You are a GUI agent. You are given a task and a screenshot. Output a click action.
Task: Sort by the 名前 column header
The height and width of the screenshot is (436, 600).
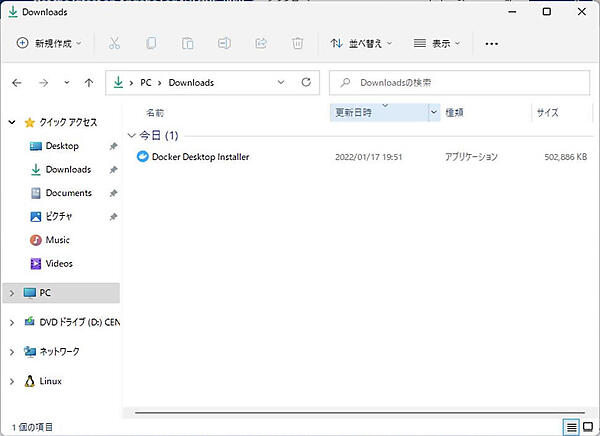click(x=155, y=113)
